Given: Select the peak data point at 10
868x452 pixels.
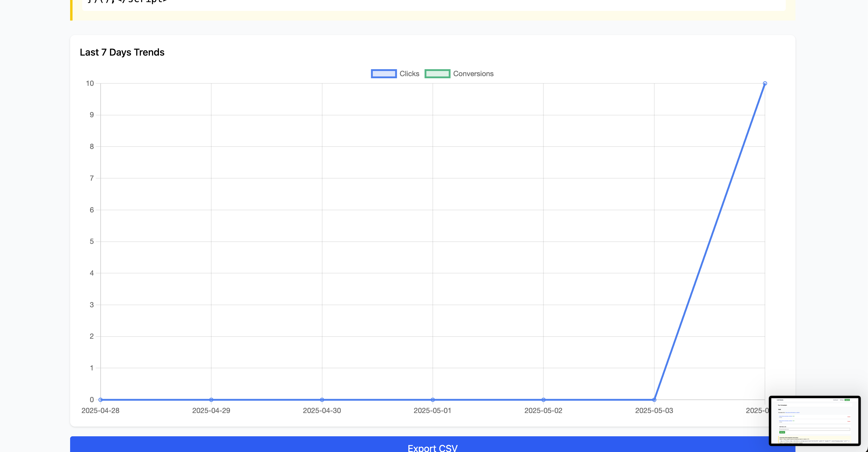Looking at the screenshot, I should point(765,83).
